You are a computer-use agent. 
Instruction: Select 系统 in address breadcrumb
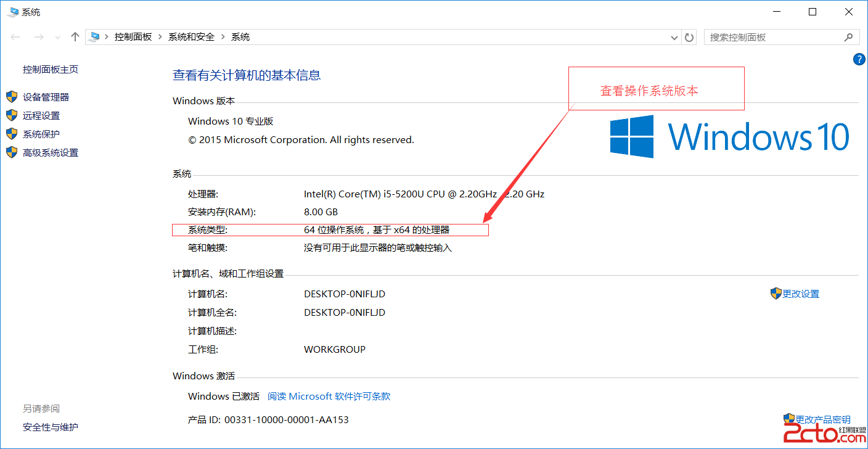click(240, 37)
